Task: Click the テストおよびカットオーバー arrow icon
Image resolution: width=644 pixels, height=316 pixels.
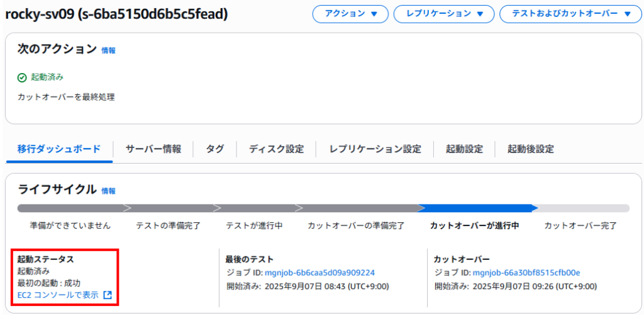Action: 627,14
